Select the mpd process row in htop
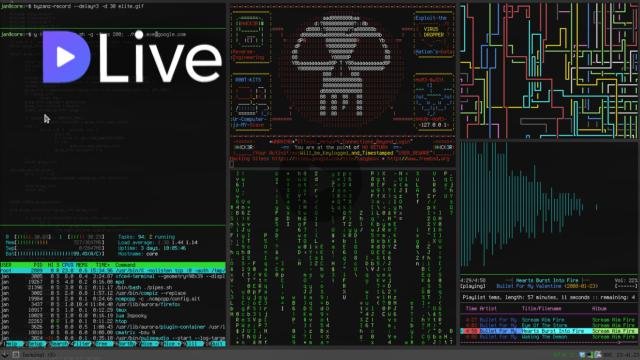Image resolution: width=640 pixels, height=360 pixels. click(113, 282)
